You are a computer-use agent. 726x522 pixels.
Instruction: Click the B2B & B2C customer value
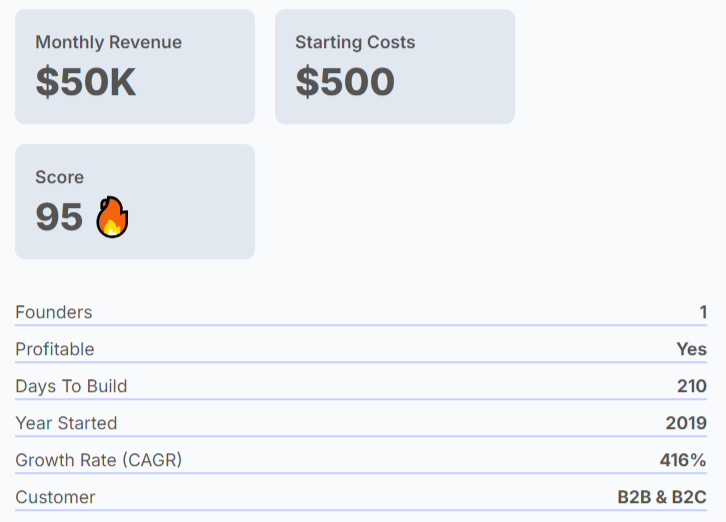click(662, 497)
